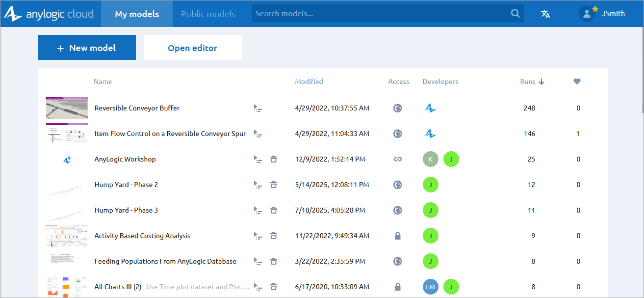
Task: Sort models by Modified column
Action: pyautogui.click(x=309, y=81)
